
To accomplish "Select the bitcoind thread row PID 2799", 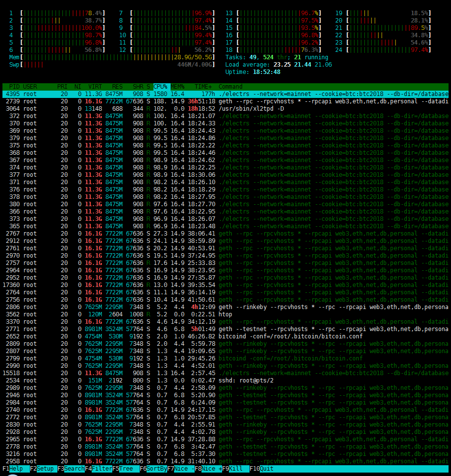I will coord(225,358).
